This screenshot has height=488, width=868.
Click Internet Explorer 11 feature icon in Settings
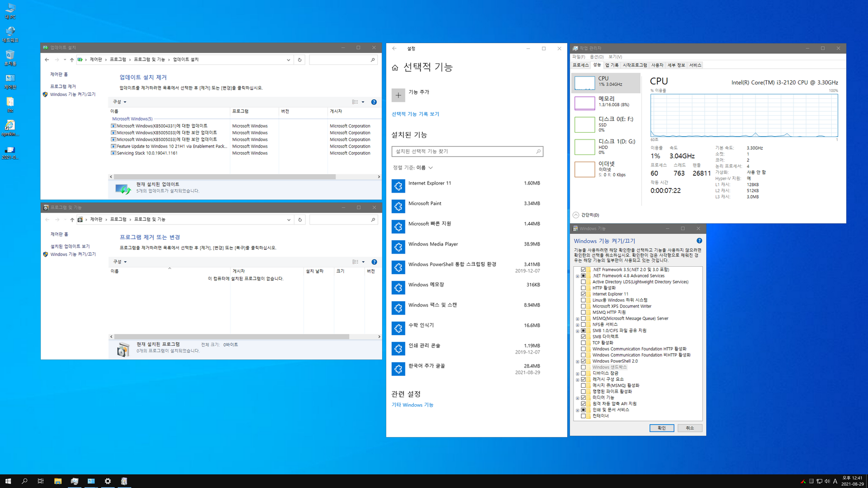pyautogui.click(x=398, y=186)
